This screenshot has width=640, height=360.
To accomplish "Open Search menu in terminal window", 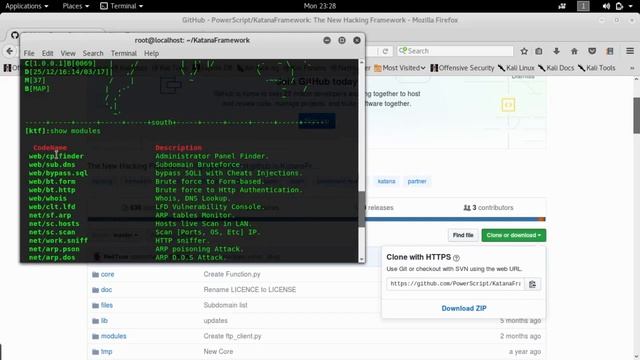I will 93,53.
